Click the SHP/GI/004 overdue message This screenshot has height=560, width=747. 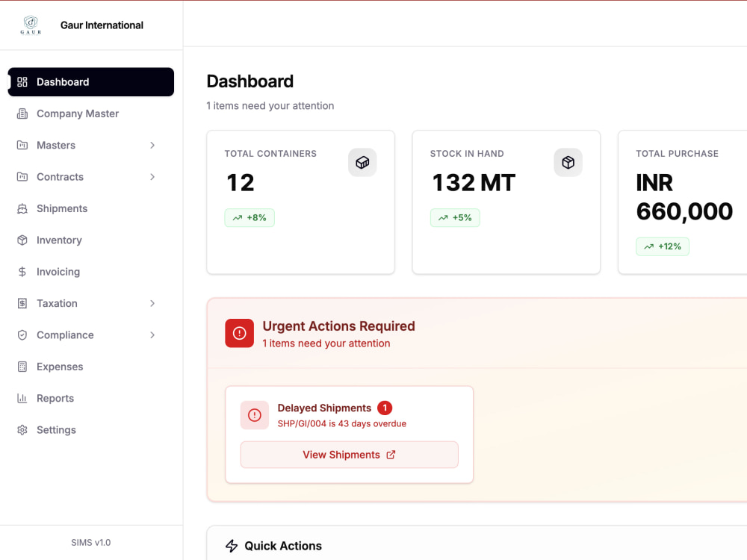click(342, 424)
